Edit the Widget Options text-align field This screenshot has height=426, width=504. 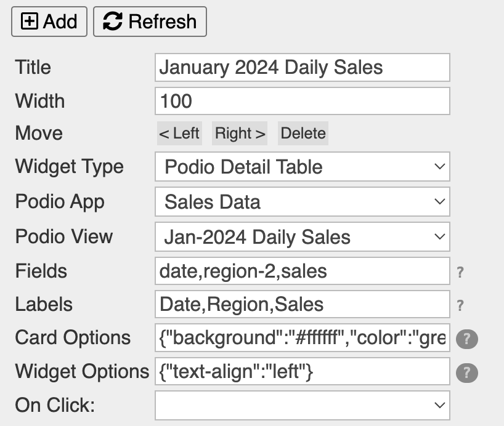point(302,371)
